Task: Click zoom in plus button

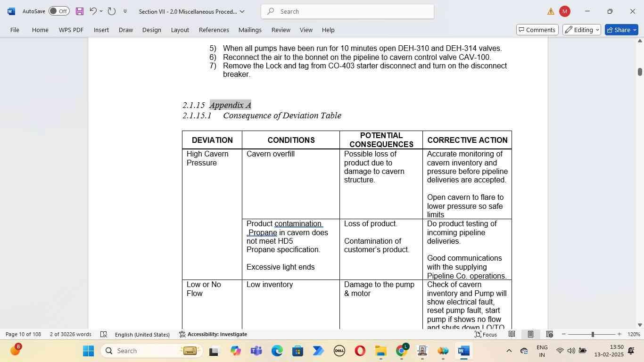Action: [x=619, y=334]
